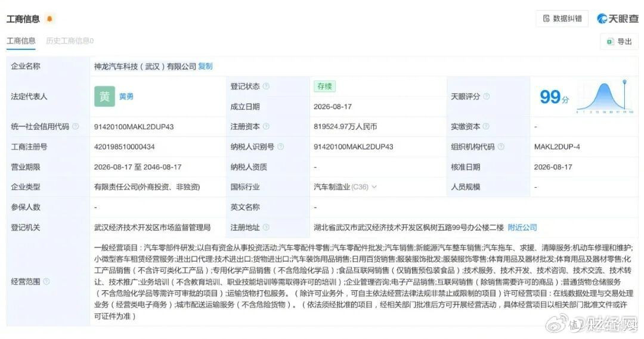Click the score distribution curve chart
644x339 pixels.
pos(605,97)
